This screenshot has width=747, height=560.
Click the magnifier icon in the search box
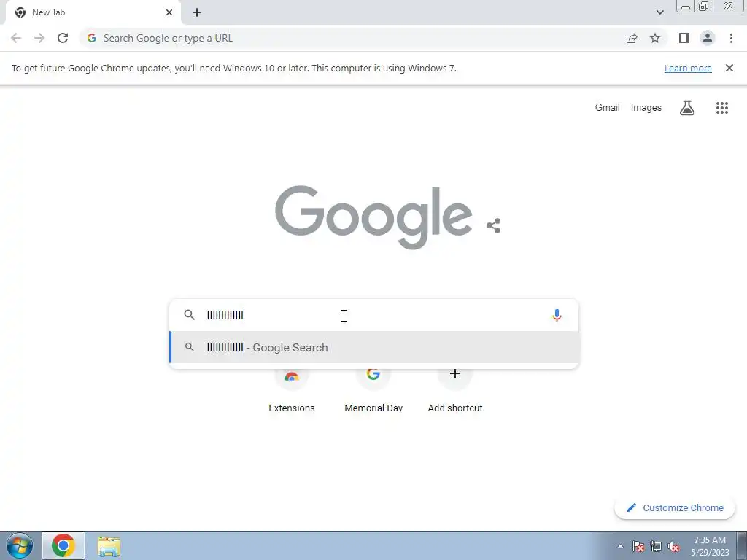pyautogui.click(x=189, y=315)
